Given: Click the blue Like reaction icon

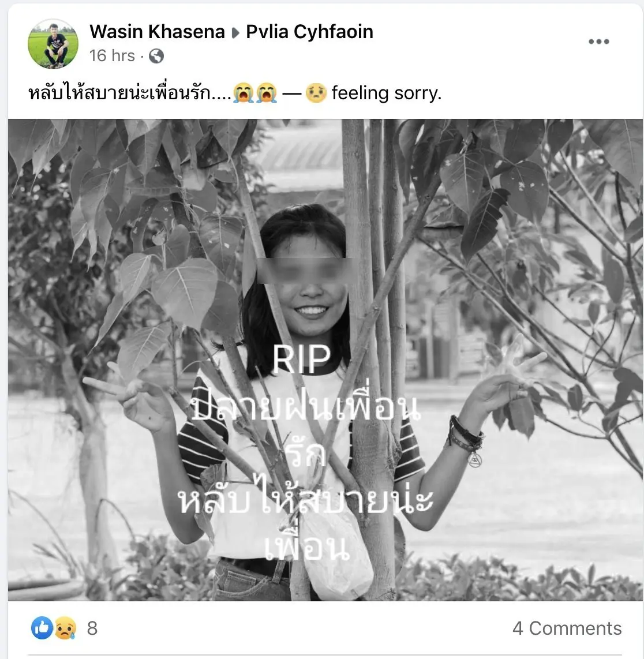Looking at the screenshot, I should pos(42,628).
